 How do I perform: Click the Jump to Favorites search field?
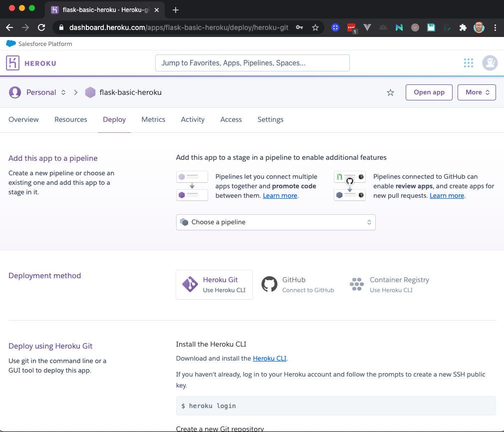pyautogui.click(x=252, y=62)
